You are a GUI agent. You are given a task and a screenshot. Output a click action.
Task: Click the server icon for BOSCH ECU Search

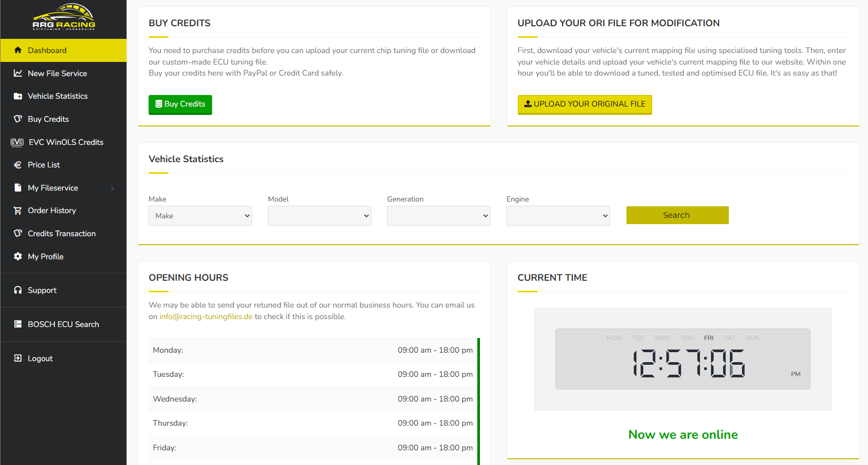click(x=18, y=324)
